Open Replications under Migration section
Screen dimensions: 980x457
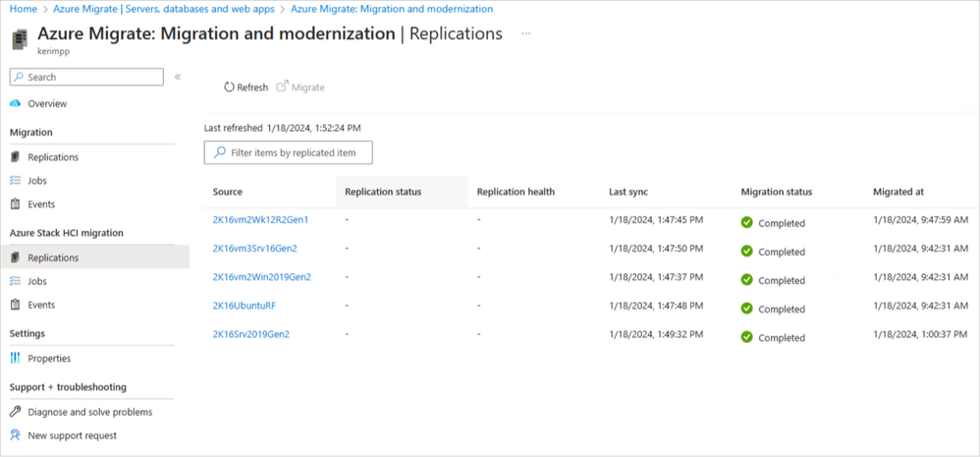(x=53, y=157)
